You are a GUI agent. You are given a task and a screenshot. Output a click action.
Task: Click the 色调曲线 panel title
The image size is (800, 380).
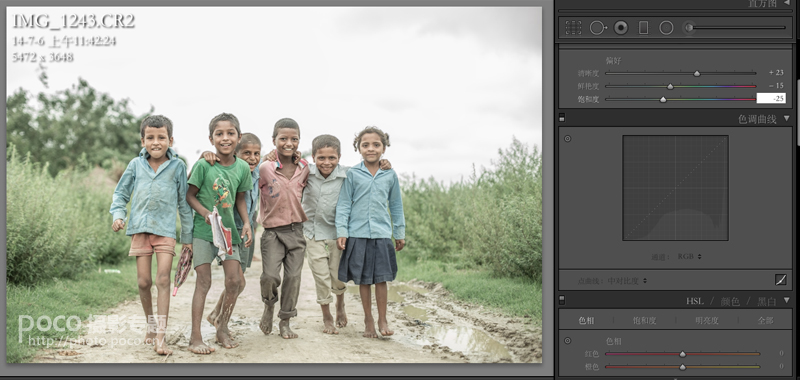click(757, 119)
